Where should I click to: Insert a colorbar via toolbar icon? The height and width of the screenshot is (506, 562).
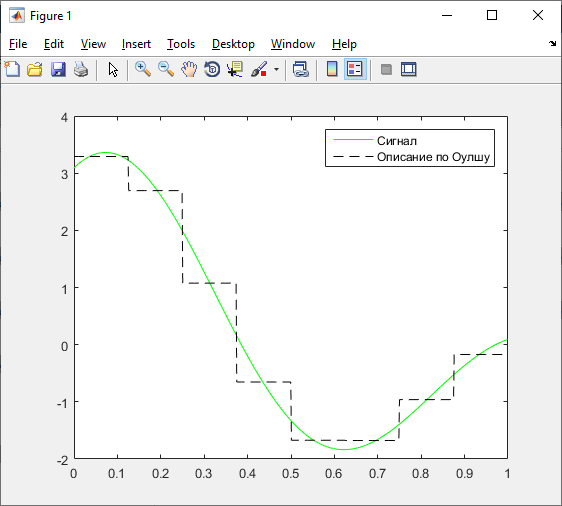pyautogui.click(x=332, y=69)
